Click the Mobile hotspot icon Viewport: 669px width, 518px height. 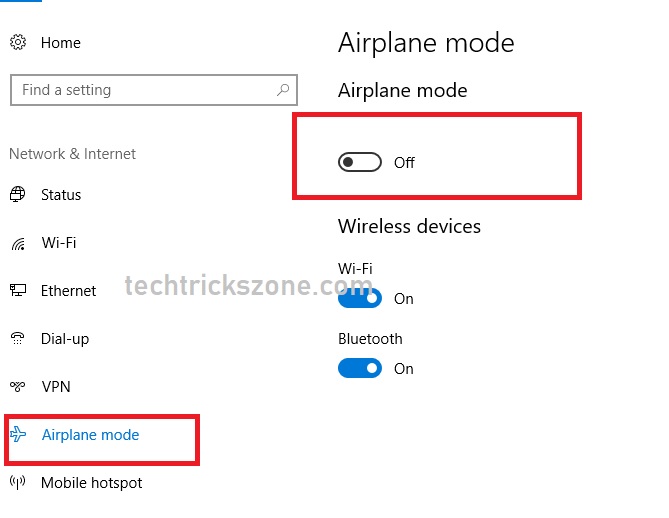tap(18, 483)
